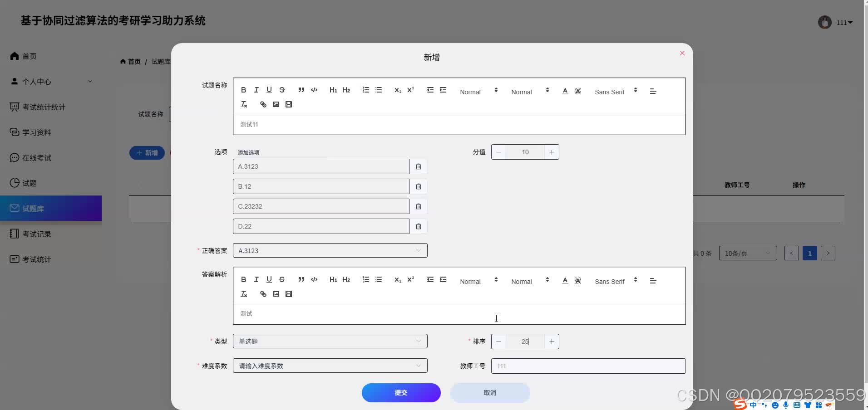This screenshot has width=868, height=410.
Task: Toggle italic in 试题名称 editor toolbar
Action: 256,90
